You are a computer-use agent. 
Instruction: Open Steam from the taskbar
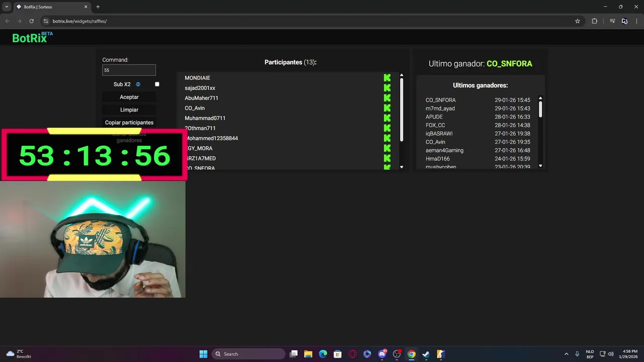click(x=426, y=354)
